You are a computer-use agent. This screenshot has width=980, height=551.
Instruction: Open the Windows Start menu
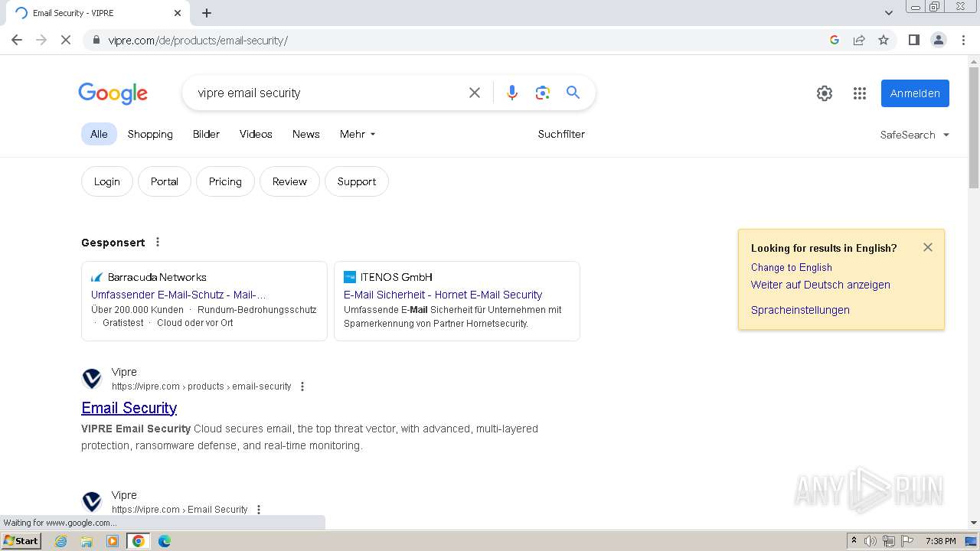click(21, 541)
